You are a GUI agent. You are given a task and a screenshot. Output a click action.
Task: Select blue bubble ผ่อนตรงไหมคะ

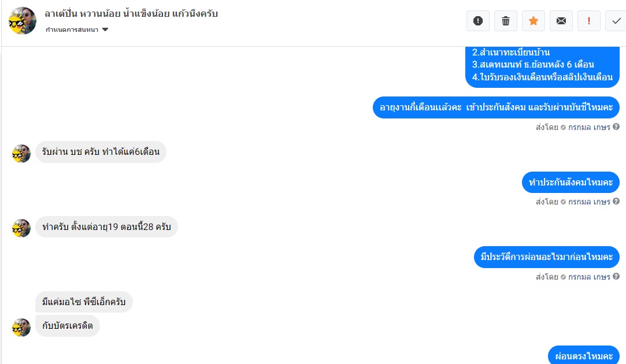click(584, 355)
